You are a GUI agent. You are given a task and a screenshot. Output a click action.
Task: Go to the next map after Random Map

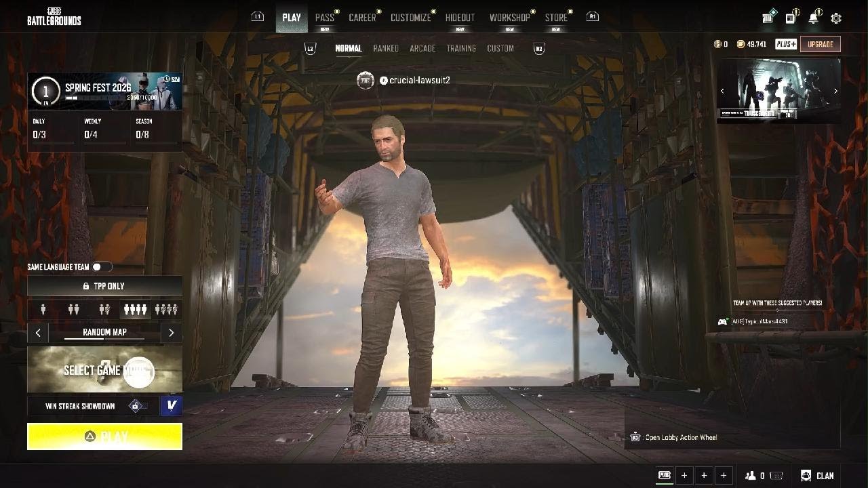(x=171, y=333)
